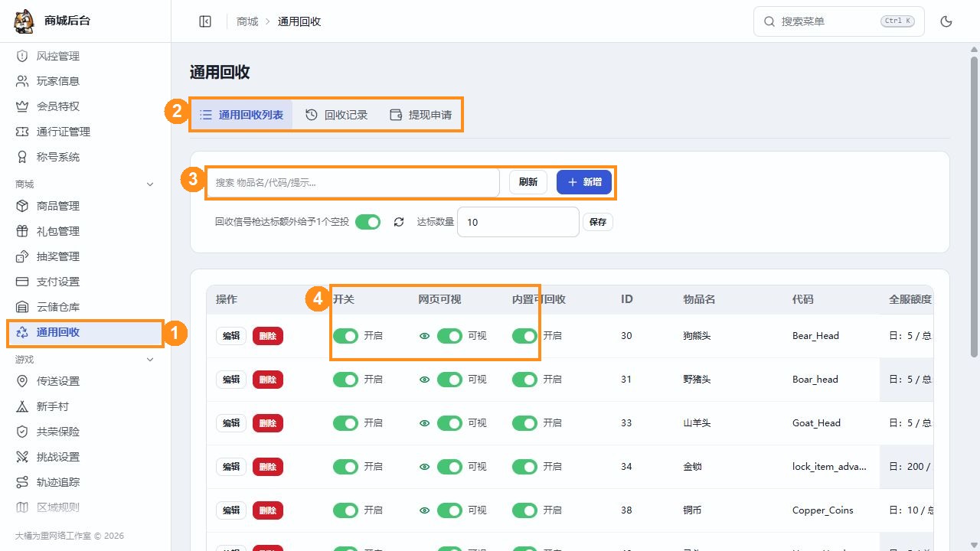Screen dimensions: 980x551
Task: Turn off 开关 switch for 狗熊头
Action: click(345, 336)
